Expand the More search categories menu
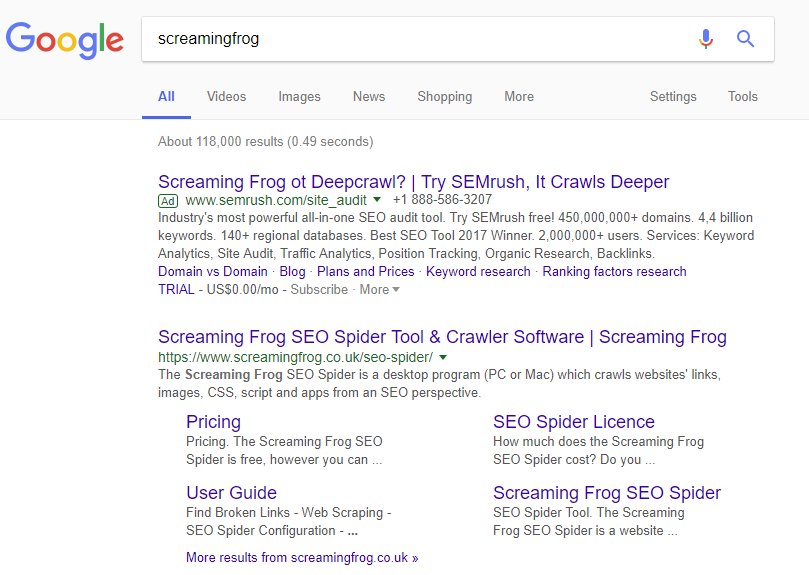 pos(519,97)
